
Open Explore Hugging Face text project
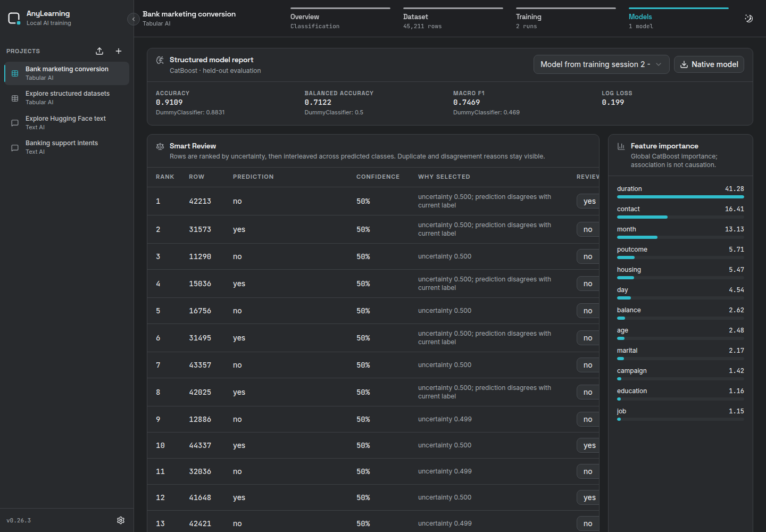pos(66,123)
